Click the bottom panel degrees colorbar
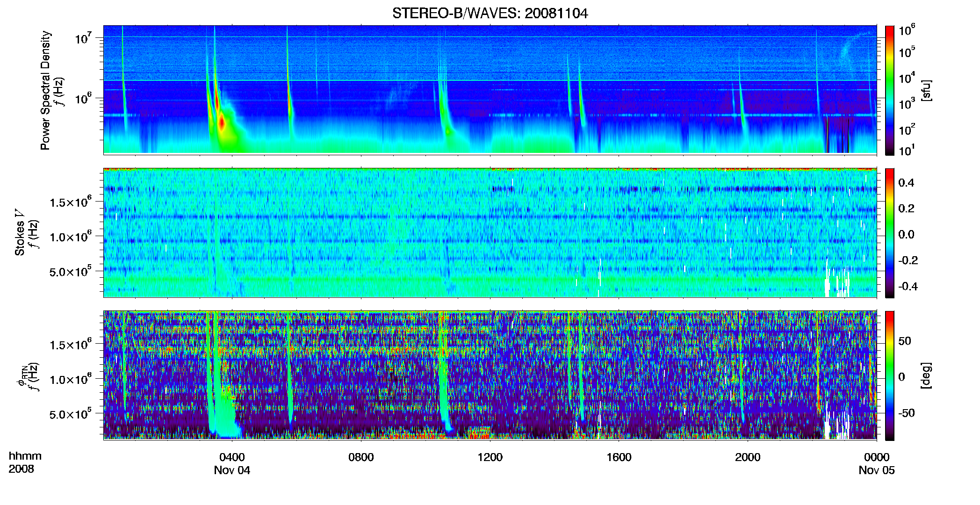The height and width of the screenshot is (505, 980). pyautogui.click(x=889, y=375)
